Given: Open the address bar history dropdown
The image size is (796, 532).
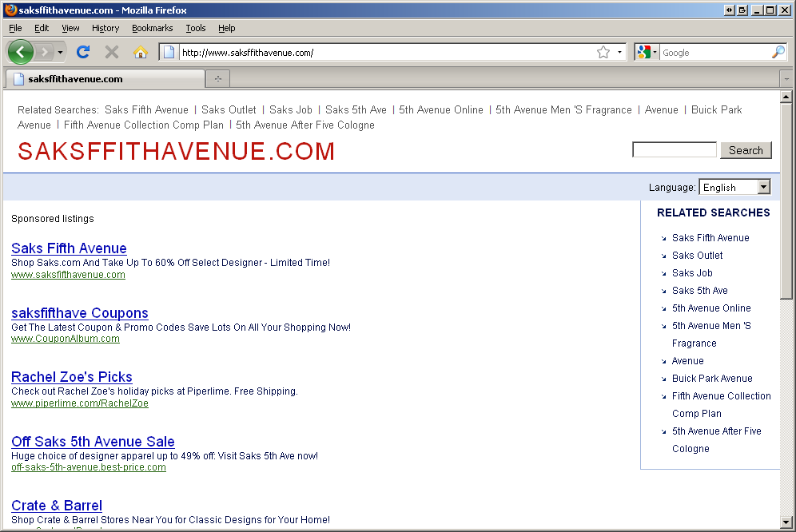Looking at the screenshot, I should point(619,52).
